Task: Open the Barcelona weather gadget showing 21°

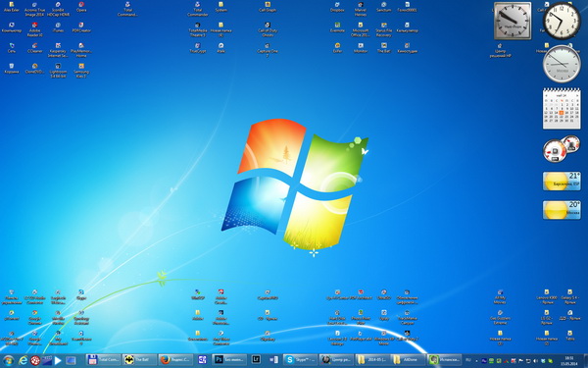Action: pyautogui.click(x=562, y=181)
